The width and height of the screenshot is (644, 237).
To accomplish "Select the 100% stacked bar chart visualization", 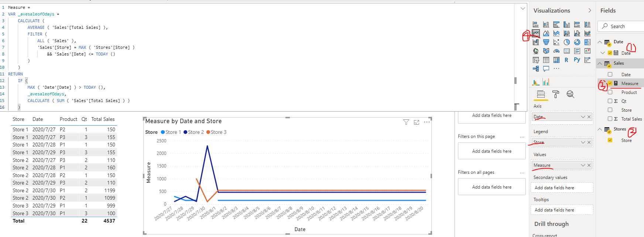I will (577, 24).
